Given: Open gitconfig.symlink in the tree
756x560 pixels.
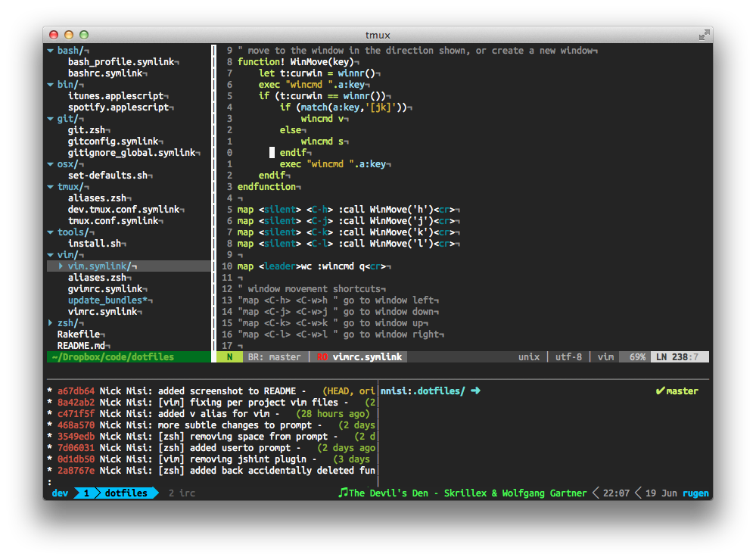Looking at the screenshot, I should (113, 142).
